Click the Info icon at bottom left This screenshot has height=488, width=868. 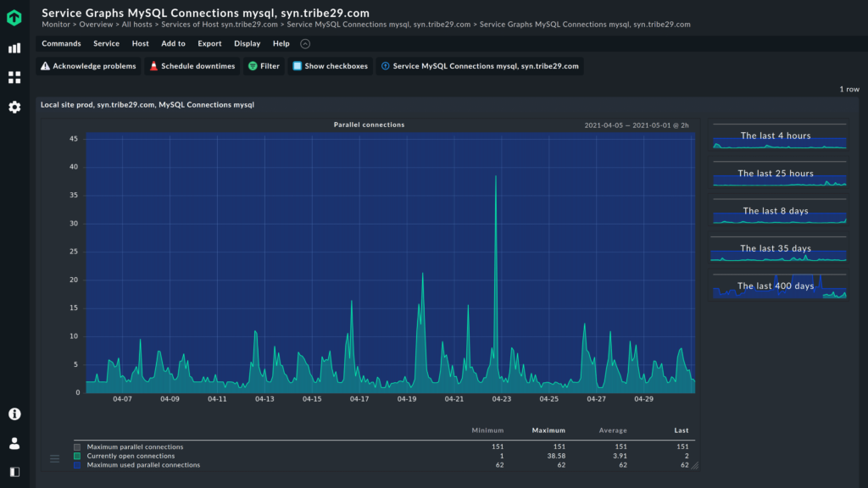[x=14, y=413]
